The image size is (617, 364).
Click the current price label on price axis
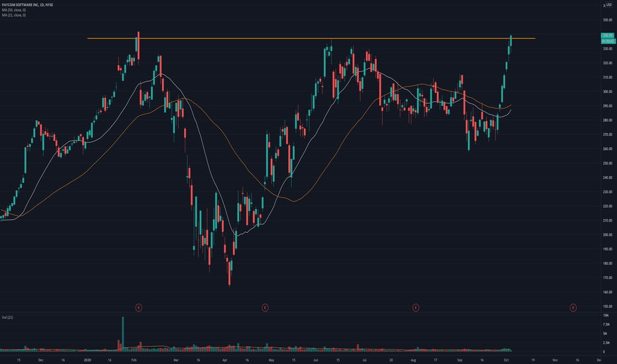pyautogui.click(x=608, y=36)
